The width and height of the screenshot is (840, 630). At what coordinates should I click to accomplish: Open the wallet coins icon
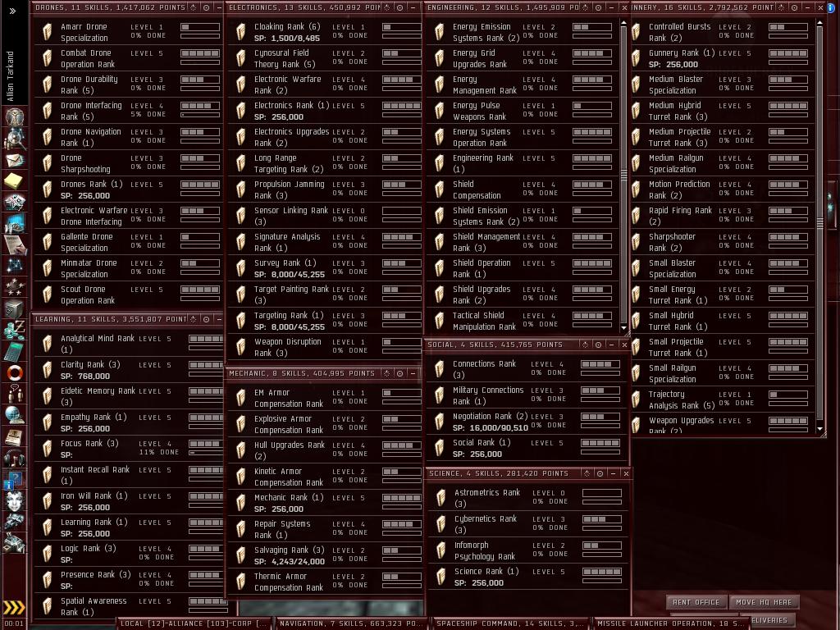pos(15,330)
